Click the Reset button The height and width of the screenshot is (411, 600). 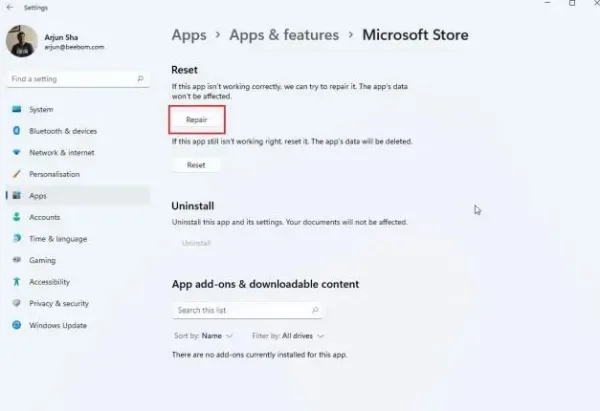(196, 165)
